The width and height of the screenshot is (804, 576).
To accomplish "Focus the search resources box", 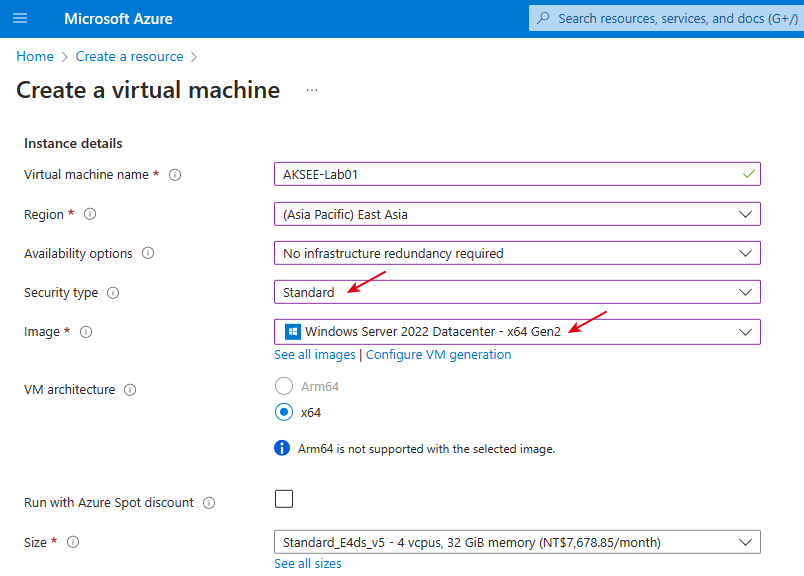I will [x=667, y=18].
